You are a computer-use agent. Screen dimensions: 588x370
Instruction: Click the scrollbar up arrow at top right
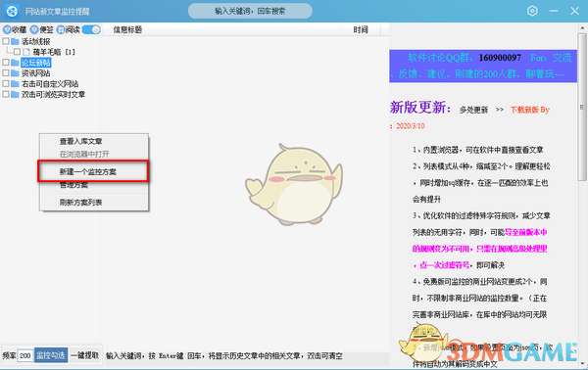point(582,27)
